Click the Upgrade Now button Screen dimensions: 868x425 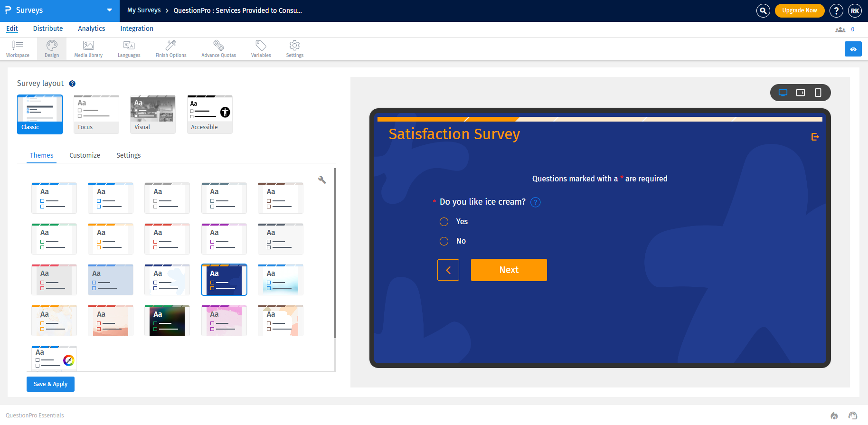pos(800,10)
